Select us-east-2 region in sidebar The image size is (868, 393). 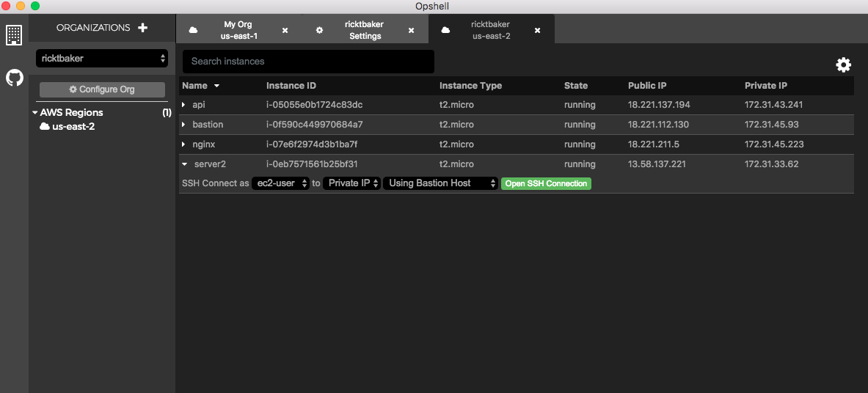tap(73, 127)
